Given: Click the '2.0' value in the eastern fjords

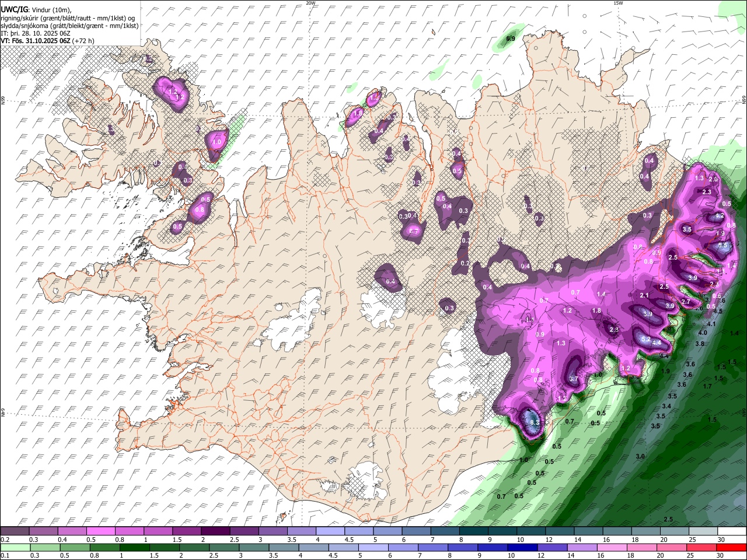Looking at the screenshot, I should (713, 179).
